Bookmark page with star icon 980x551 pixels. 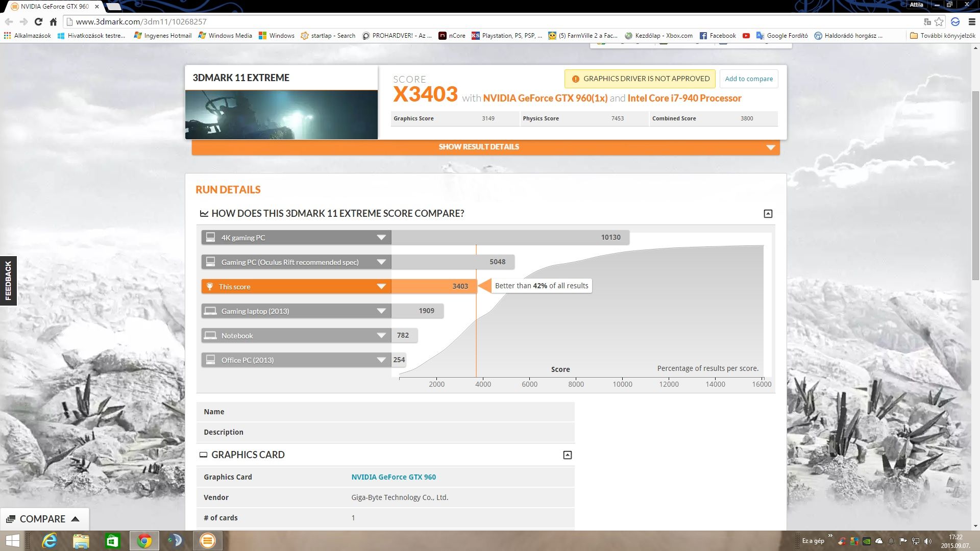click(939, 21)
